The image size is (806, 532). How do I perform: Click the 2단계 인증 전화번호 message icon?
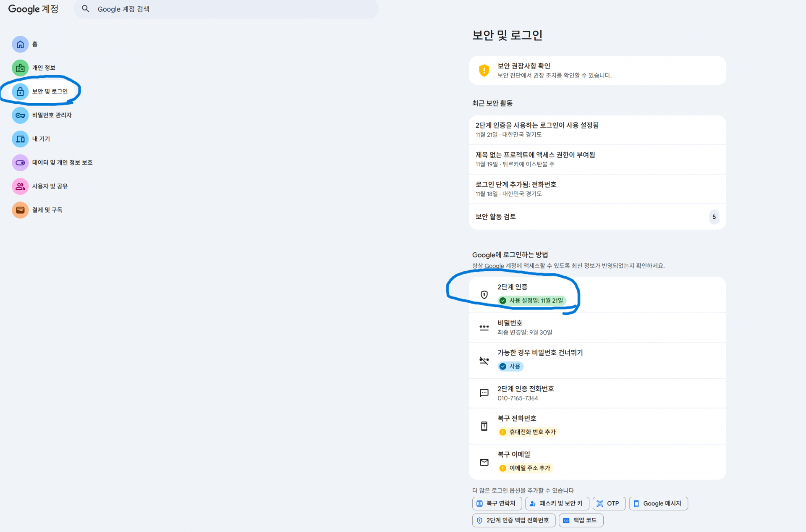484,393
